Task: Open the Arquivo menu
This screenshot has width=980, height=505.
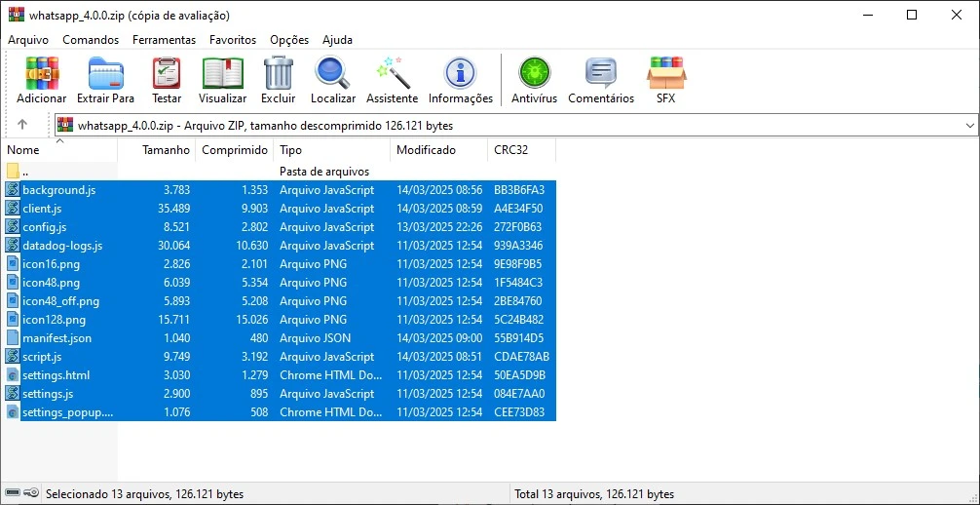Action: pyautogui.click(x=28, y=40)
